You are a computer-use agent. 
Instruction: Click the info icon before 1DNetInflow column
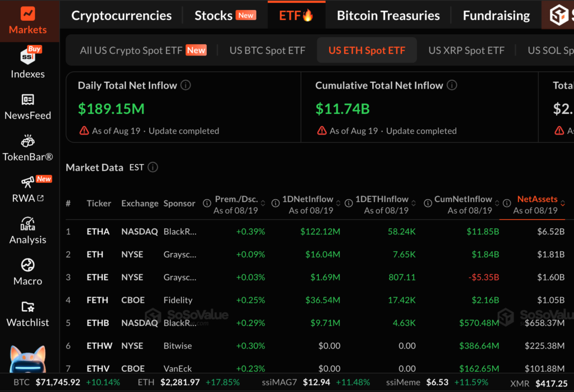pos(275,203)
